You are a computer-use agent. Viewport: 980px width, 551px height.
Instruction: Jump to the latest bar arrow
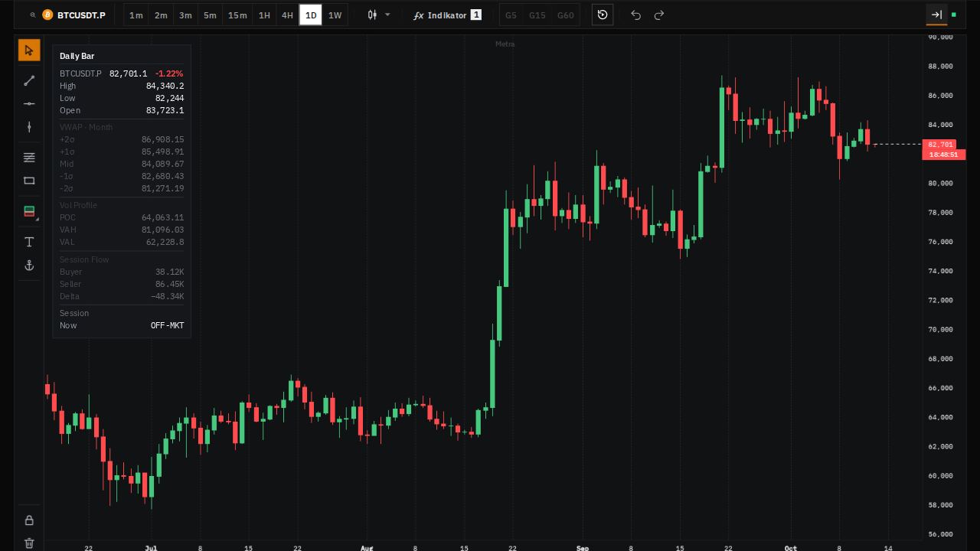click(936, 15)
